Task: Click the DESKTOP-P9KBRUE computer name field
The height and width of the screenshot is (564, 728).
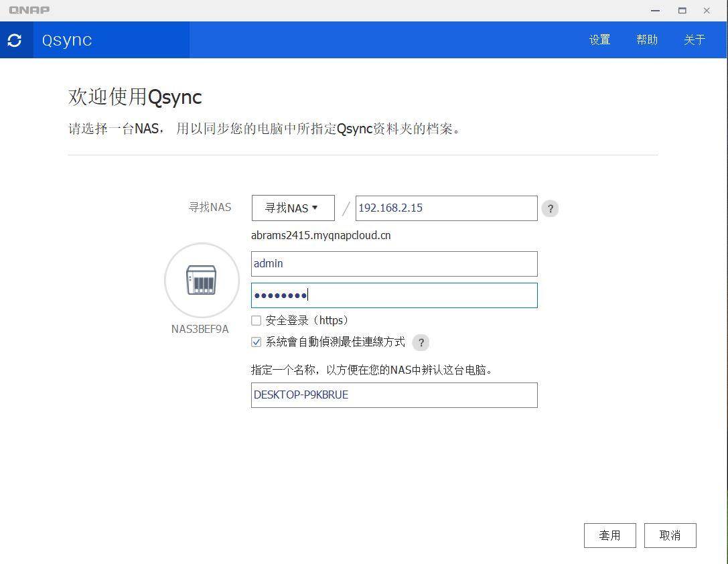Action: [394, 395]
